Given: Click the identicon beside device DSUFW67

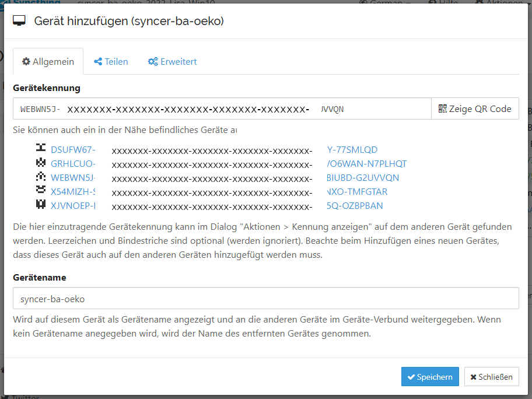Looking at the screenshot, I should (40, 149).
